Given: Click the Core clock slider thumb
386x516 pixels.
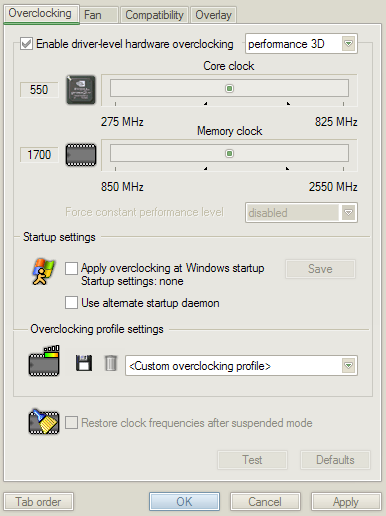Looking at the screenshot, I should click(229, 88).
